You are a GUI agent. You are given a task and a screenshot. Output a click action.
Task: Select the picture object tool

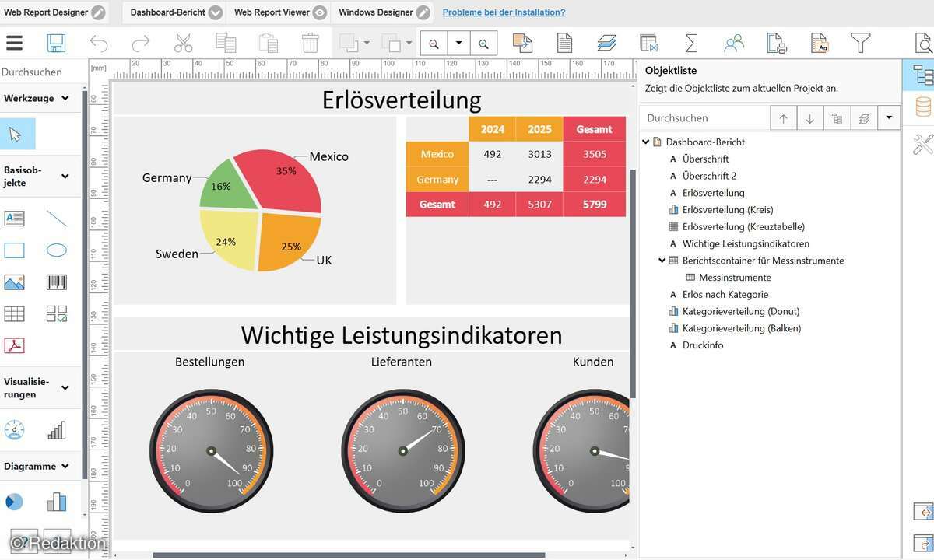(15, 282)
